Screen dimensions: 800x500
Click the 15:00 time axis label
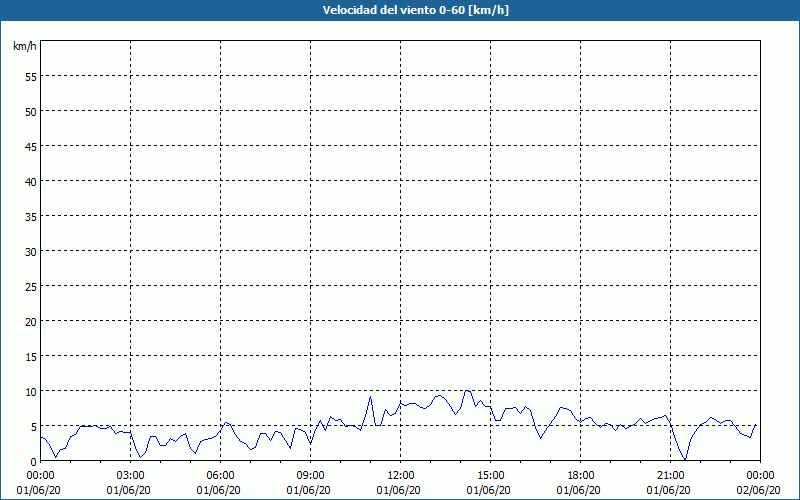tap(490, 476)
